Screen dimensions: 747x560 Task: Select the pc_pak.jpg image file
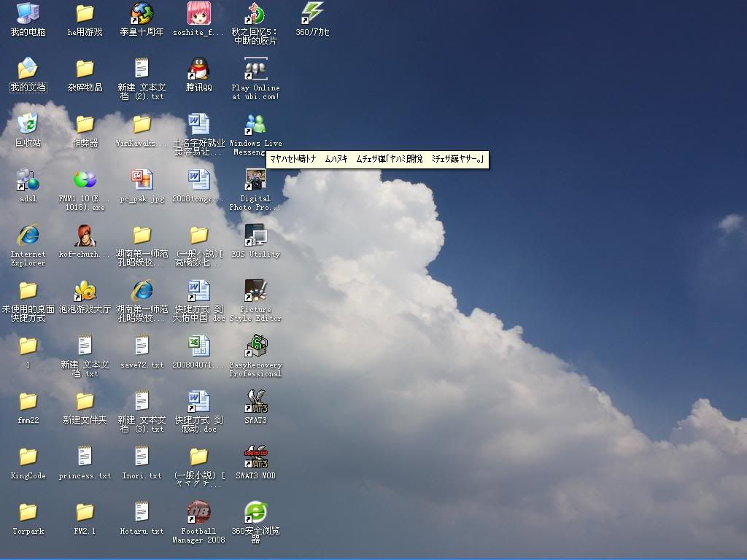click(142, 180)
